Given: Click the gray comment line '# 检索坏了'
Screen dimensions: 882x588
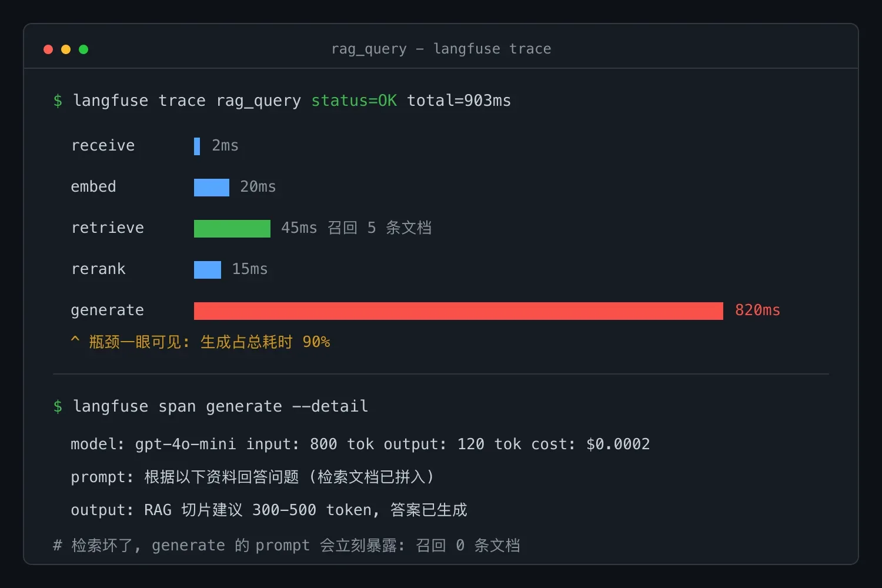Looking at the screenshot, I should tap(286, 545).
